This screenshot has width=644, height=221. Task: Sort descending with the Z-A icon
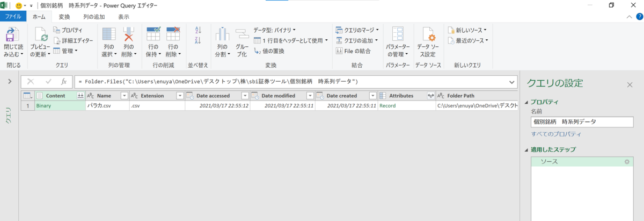[x=197, y=40]
